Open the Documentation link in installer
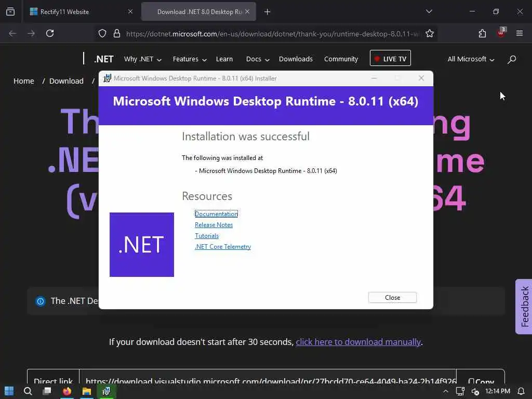 (216, 214)
